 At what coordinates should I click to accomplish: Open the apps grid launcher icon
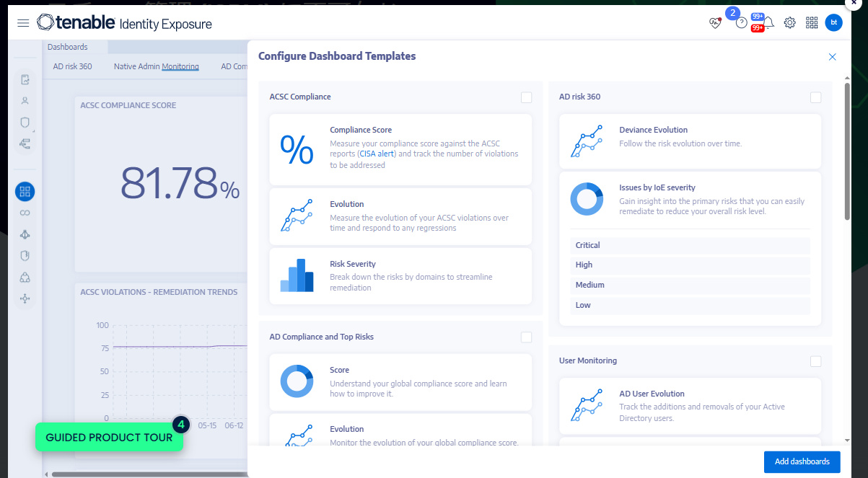[812, 23]
